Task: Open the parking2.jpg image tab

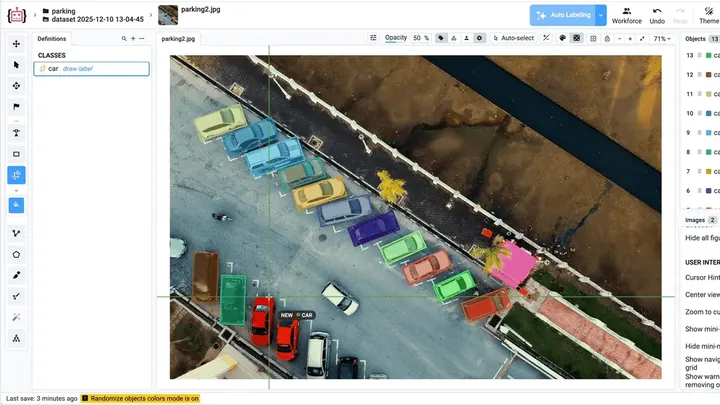Action: coord(178,39)
